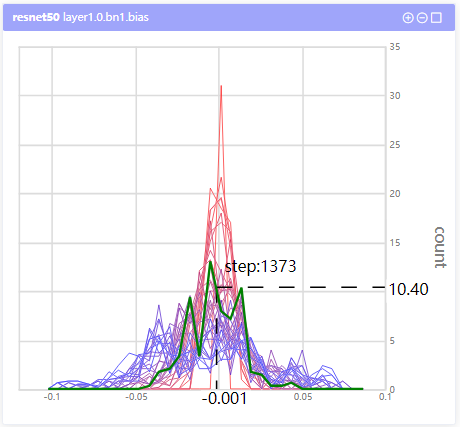Viewport: 460px width, 427px height.
Task: Click the 35 tick on y-axis
Action: (395, 47)
